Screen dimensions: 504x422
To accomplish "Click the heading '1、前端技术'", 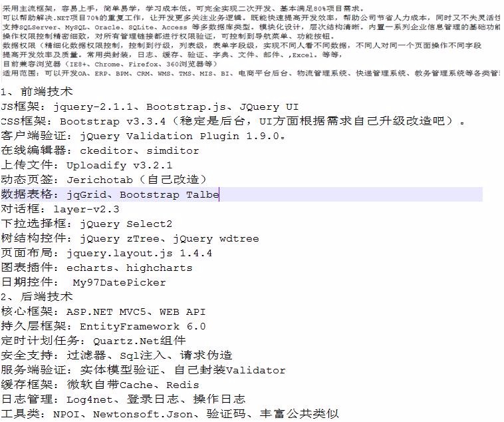I will [x=37, y=92].
